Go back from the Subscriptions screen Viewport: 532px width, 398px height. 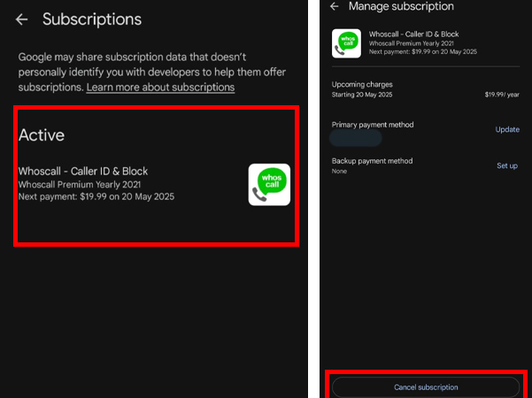pos(22,19)
